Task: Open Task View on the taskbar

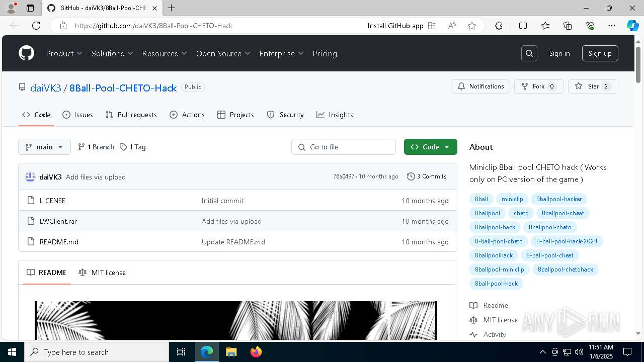Action: (181, 352)
